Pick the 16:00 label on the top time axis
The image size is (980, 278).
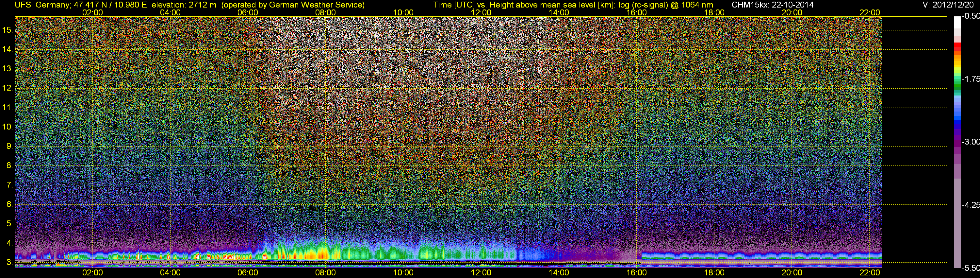coord(636,12)
